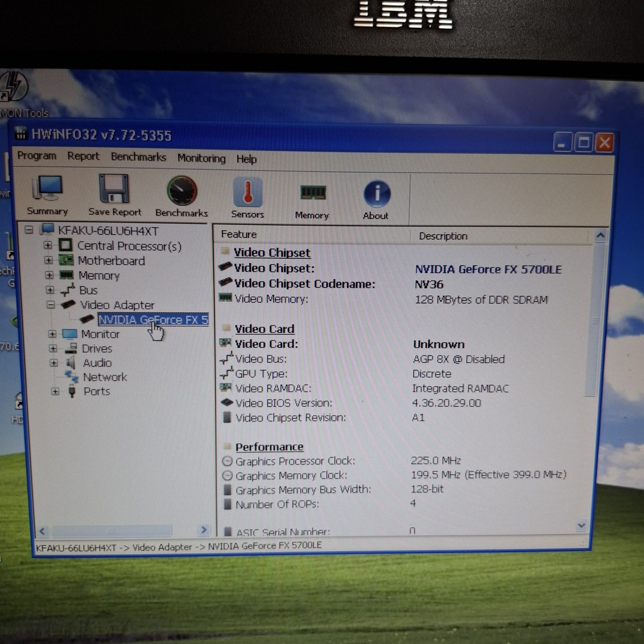Click tree pane scroll left arrow
Screen dimensions: 644x644
[42, 531]
